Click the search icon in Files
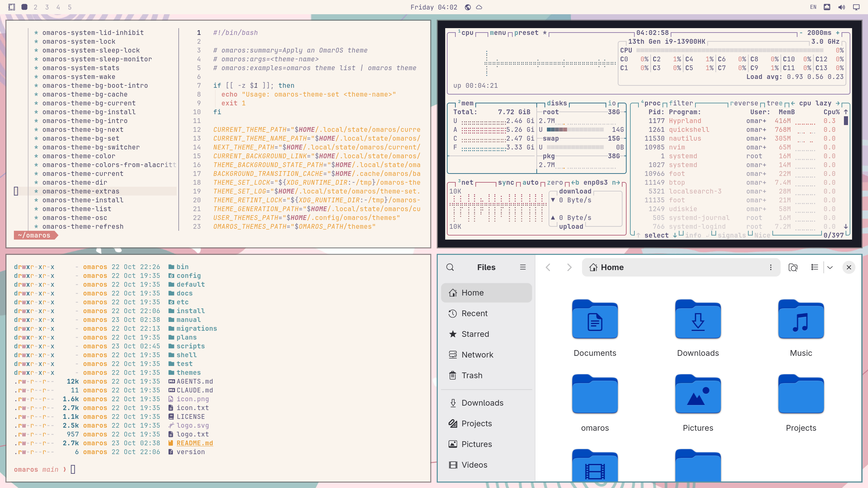Screen dimensions: 868x488 coord(450,267)
